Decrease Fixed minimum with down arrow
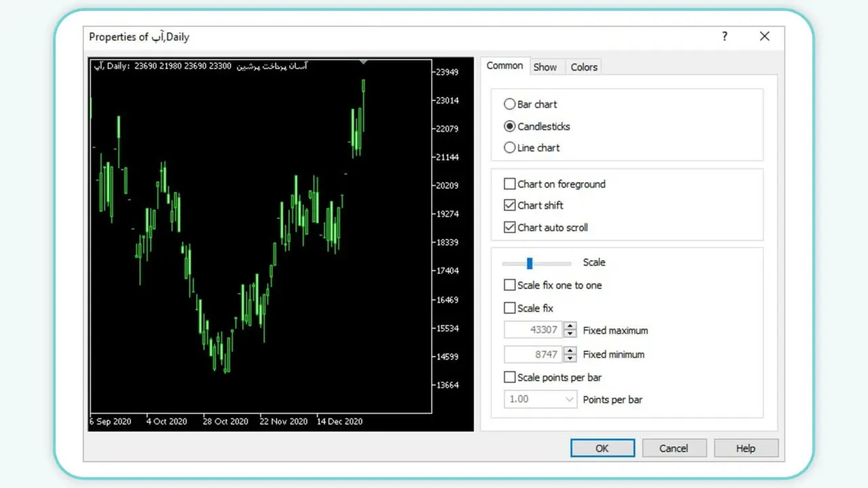This screenshot has width=868, height=488. pyautogui.click(x=570, y=358)
